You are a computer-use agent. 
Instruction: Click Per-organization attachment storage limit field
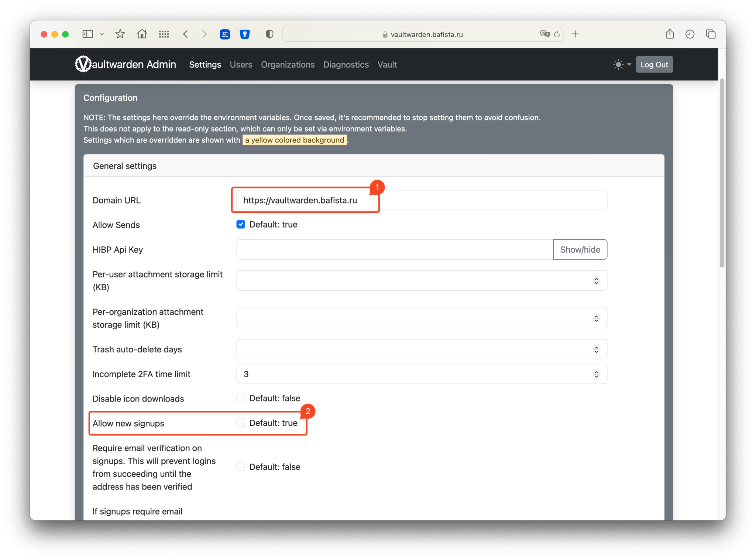[x=422, y=318]
